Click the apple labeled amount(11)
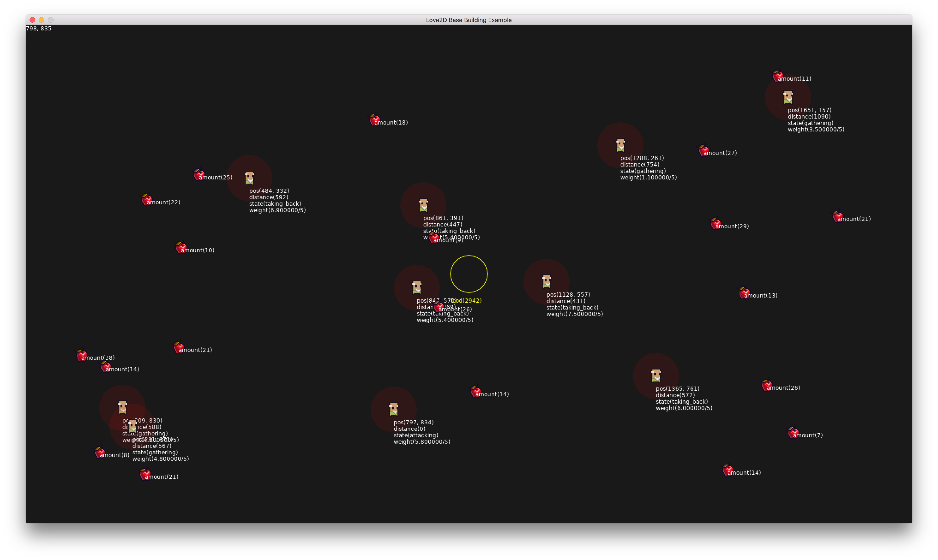938x560 pixels. pyautogui.click(x=777, y=76)
